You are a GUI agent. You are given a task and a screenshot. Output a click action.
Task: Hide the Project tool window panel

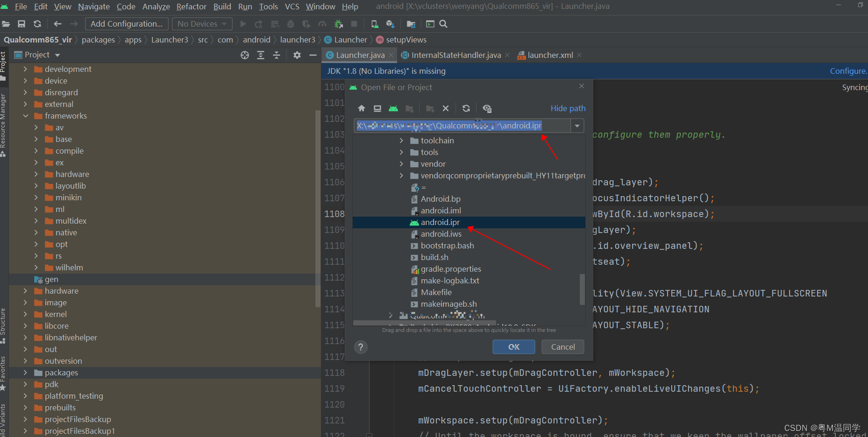(x=313, y=55)
